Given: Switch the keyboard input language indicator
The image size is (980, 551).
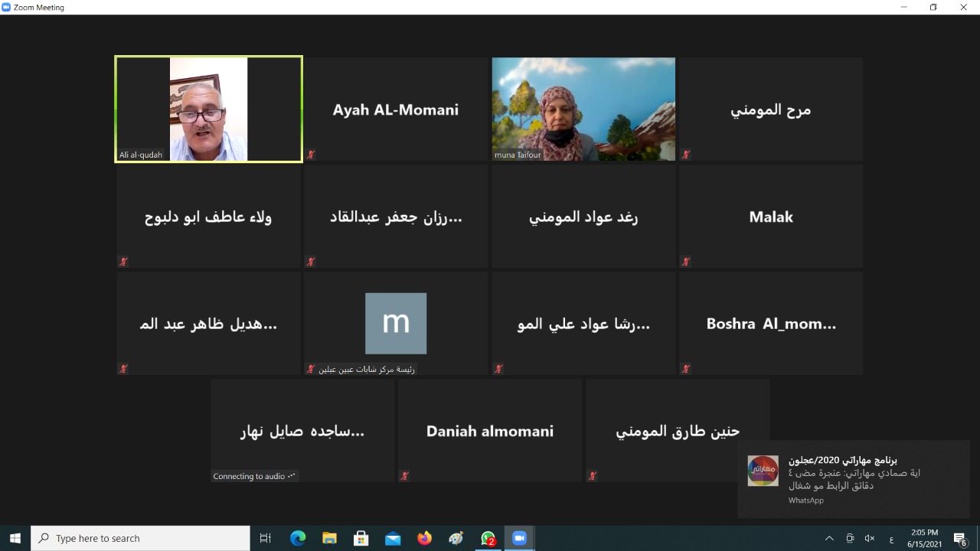Looking at the screenshot, I should (891, 539).
